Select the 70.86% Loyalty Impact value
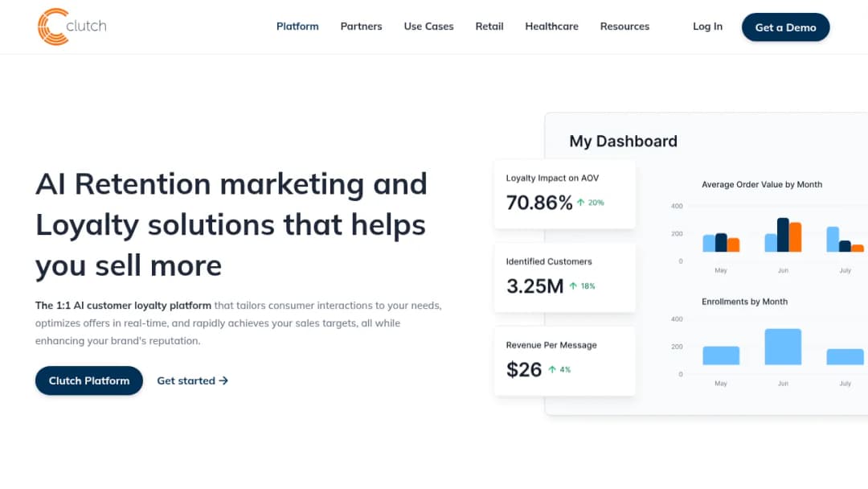868x489 pixels. (x=539, y=202)
